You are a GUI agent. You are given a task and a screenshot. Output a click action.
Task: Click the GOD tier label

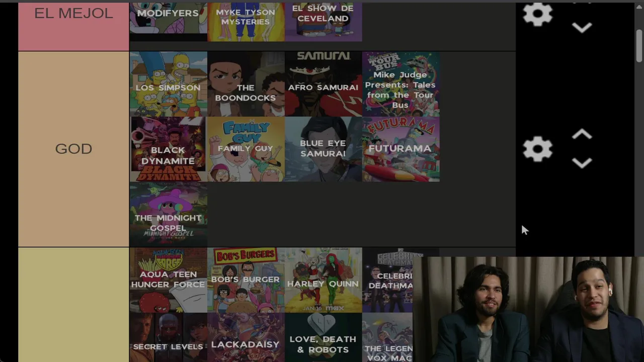[x=73, y=149]
